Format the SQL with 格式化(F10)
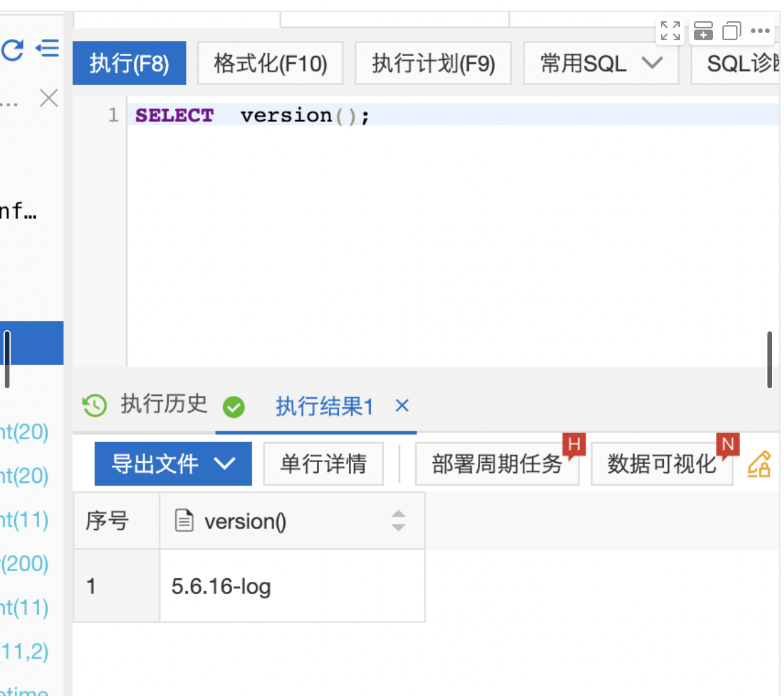784x696 pixels. (x=270, y=63)
